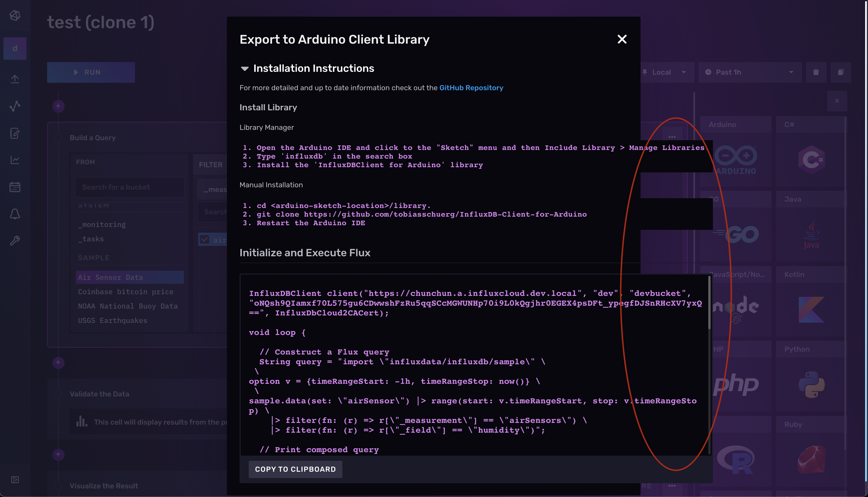This screenshot has height=497, width=868.
Task: Open Tasks calendar icon in sidebar
Action: pos(15,187)
